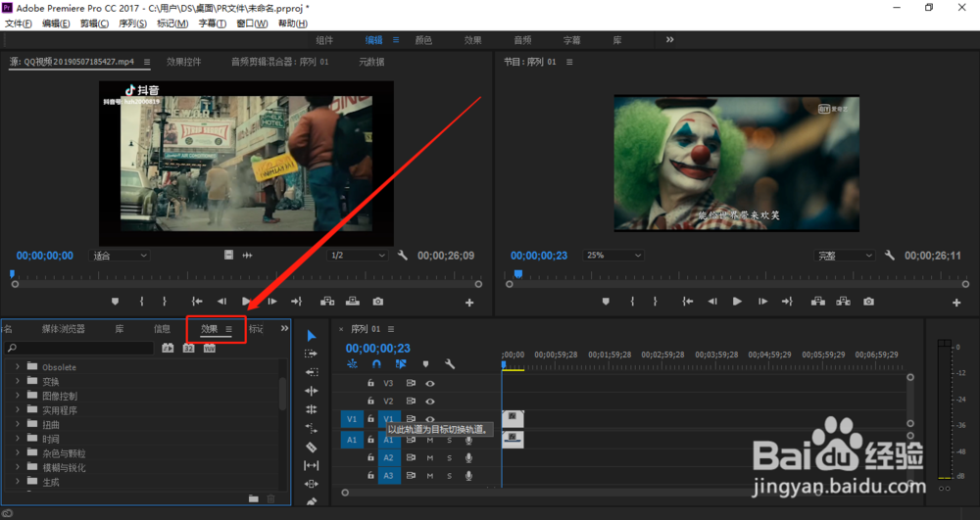Open Source monitor settings wrench
The width and height of the screenshot is (980, 520).
coord(403,256)
